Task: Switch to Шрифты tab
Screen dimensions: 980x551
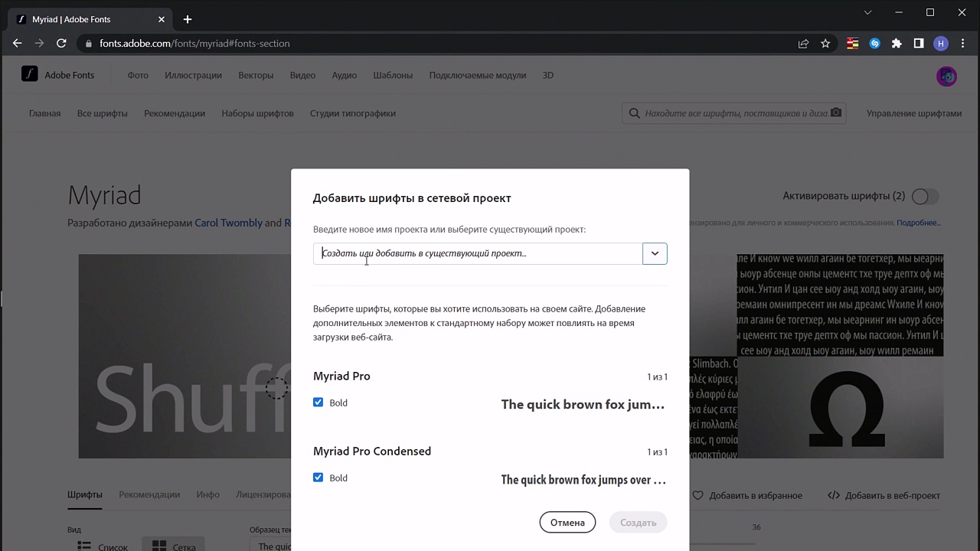Action: pos(85,494)
